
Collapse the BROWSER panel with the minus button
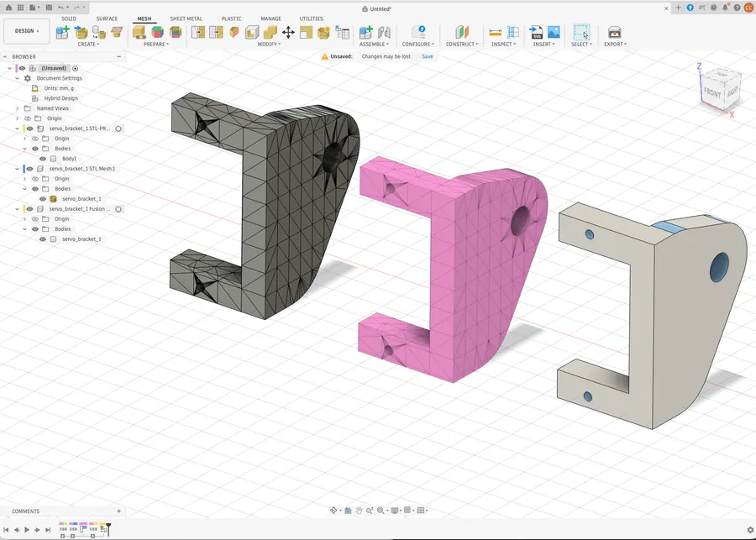118,56
